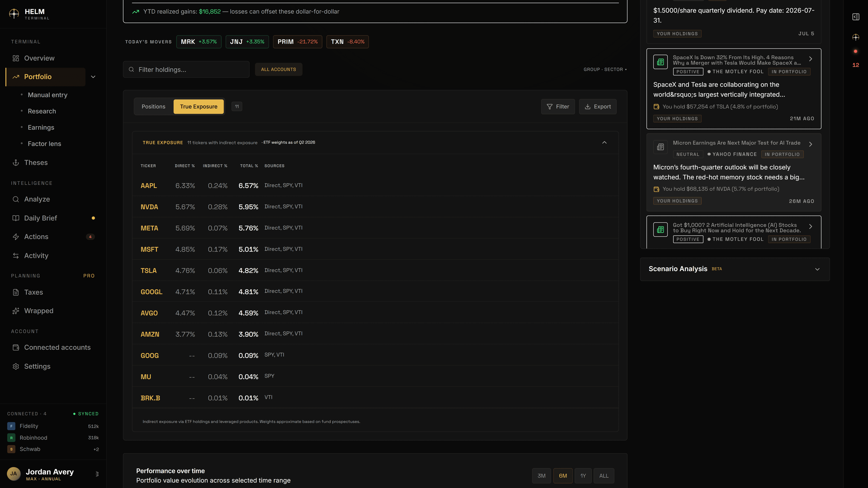
Task: Open Got $1,000 article using its chevron
Action: (x=811, y=227)
